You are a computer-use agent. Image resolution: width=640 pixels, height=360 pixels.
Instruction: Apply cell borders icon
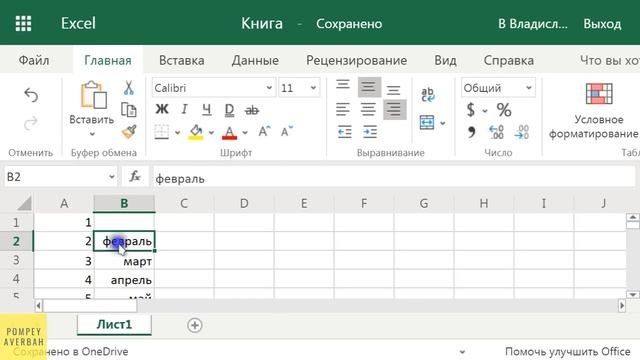[x=162, y=132]
